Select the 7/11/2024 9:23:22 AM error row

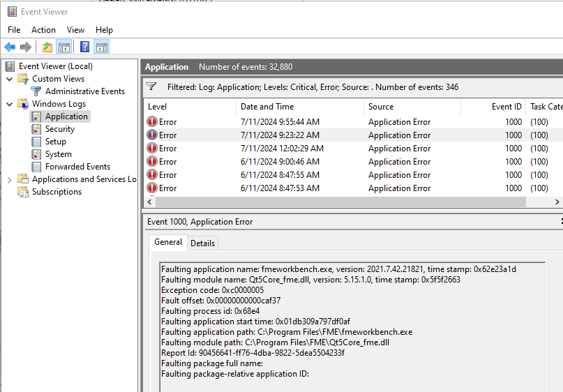tap(353, 135)
